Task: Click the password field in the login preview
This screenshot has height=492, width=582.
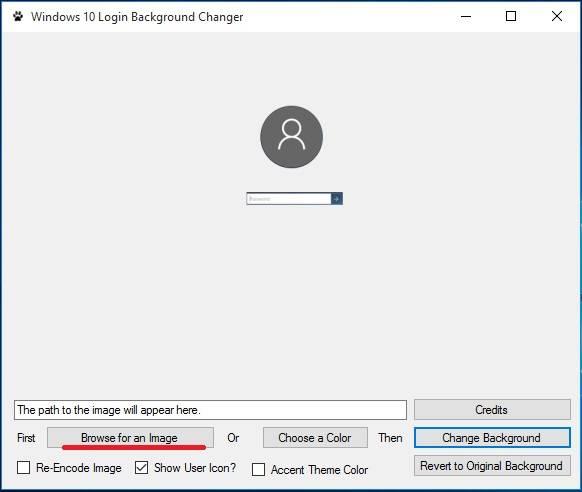Action: [x=289, y=199]
